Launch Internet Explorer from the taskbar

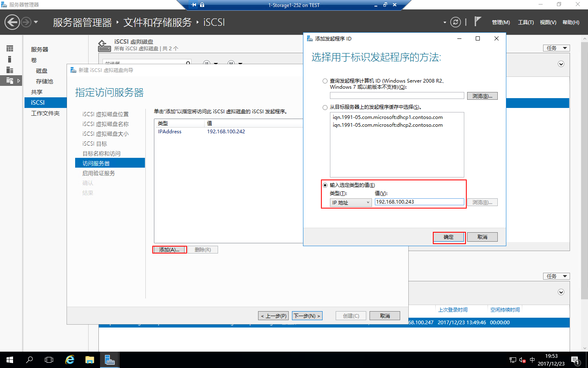click(x=70, y=360)
